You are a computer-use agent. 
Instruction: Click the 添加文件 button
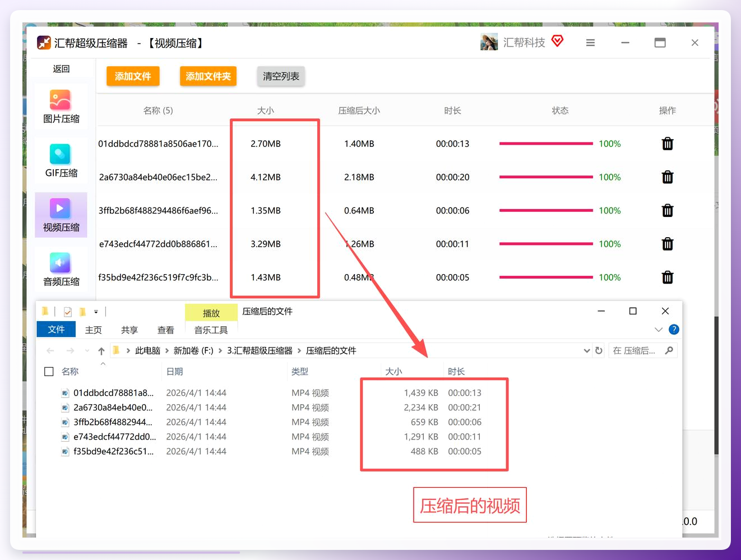(x=133, y=76)
